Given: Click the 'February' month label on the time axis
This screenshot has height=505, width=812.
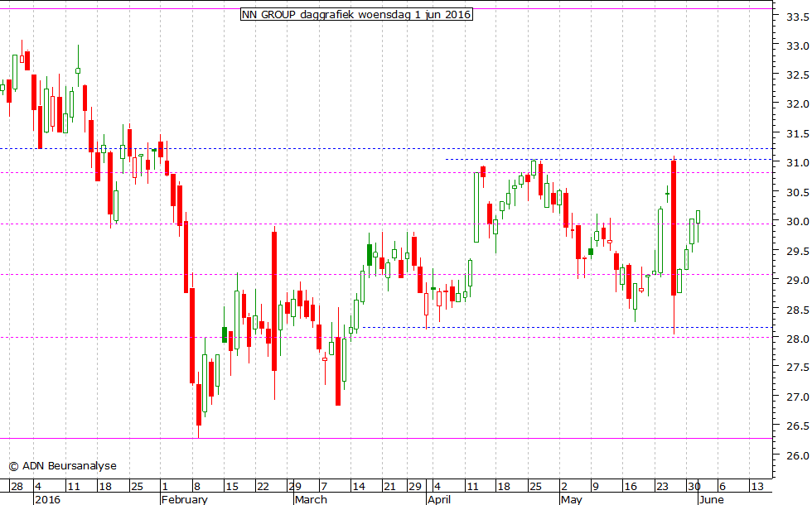Looking at the screenshot, I should click(184, 499).
